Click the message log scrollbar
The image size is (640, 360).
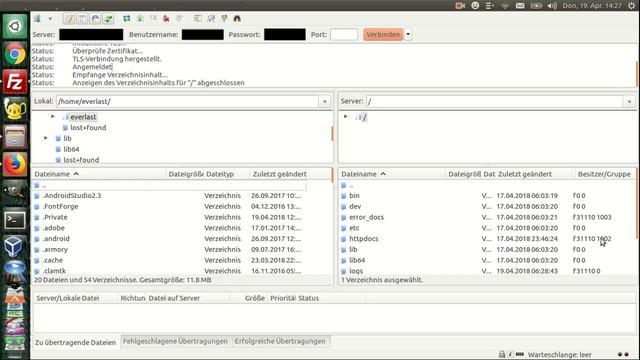[x=636, y=73]
